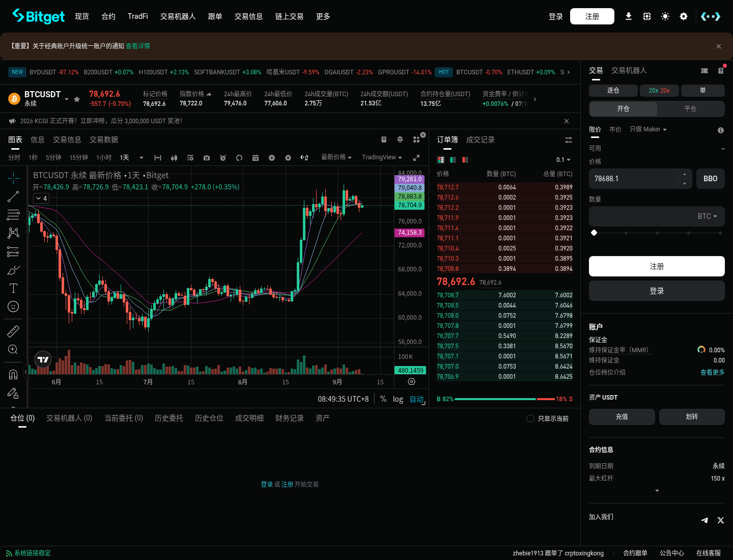Toggle log scale on chart
Screen dimensions: 733x560
point(398,399)
